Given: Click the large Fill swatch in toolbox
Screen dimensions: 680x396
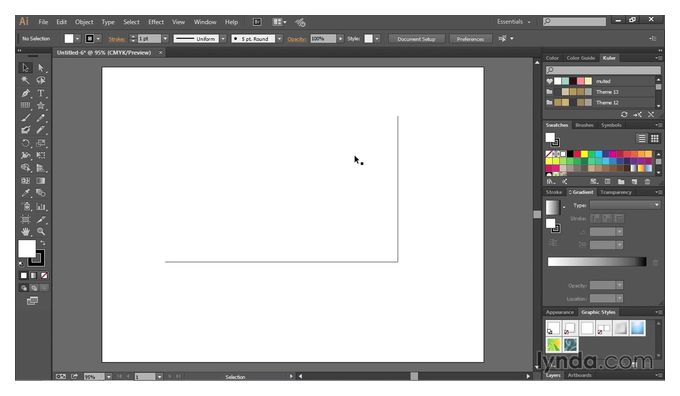Looking at the screenshot, I should point(27,249).
